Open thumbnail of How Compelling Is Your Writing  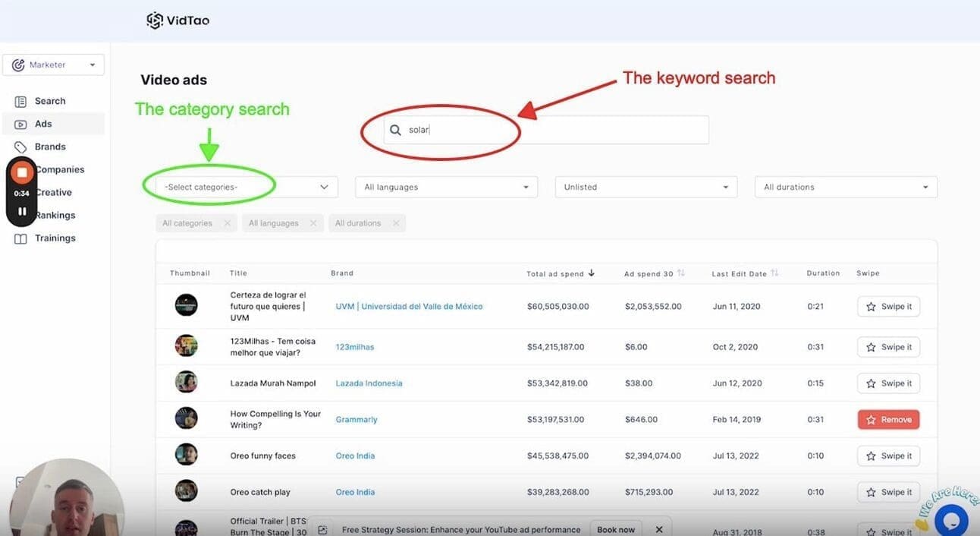pyautogui.click(x=186, y=418)
